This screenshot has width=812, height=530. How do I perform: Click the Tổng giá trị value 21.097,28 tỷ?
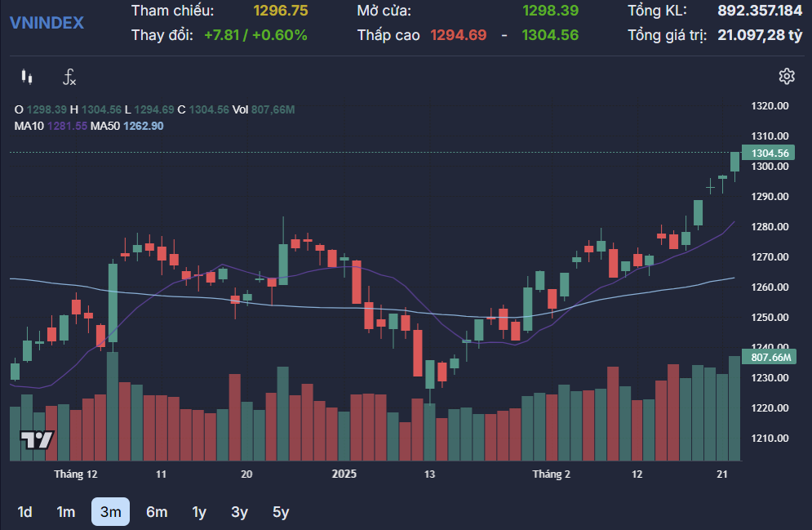pos(760,35)
